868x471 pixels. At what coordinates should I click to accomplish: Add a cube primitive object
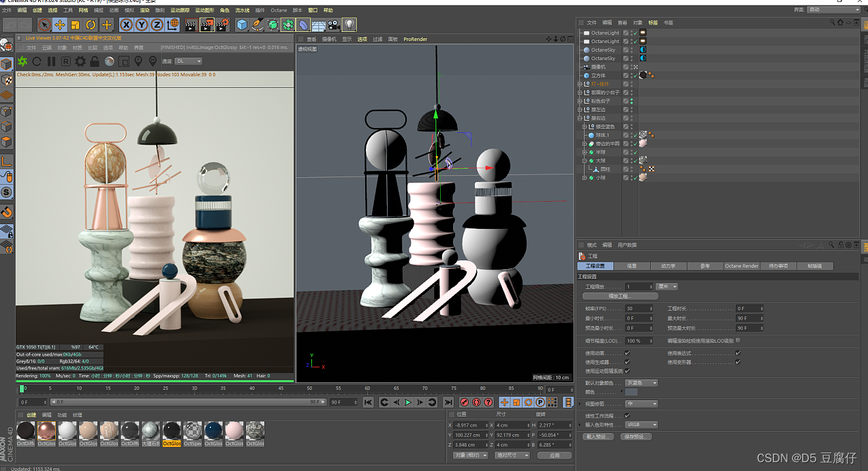click(x=242, y=25)
